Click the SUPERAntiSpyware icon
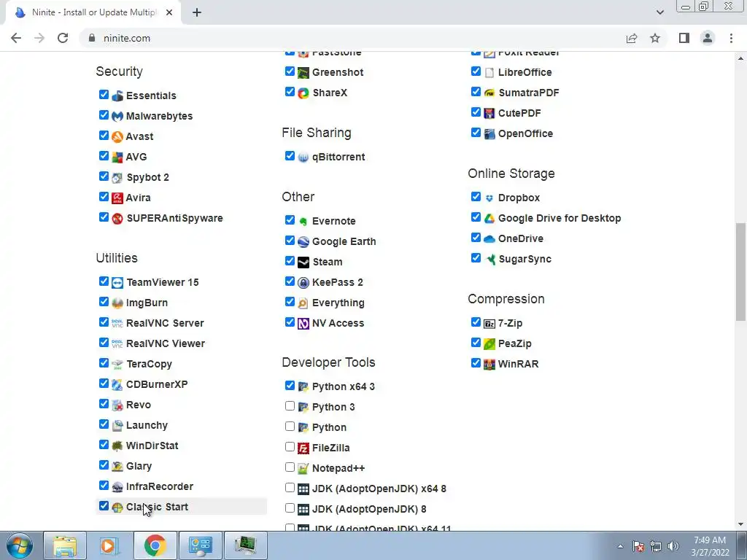 pos(117,218)
